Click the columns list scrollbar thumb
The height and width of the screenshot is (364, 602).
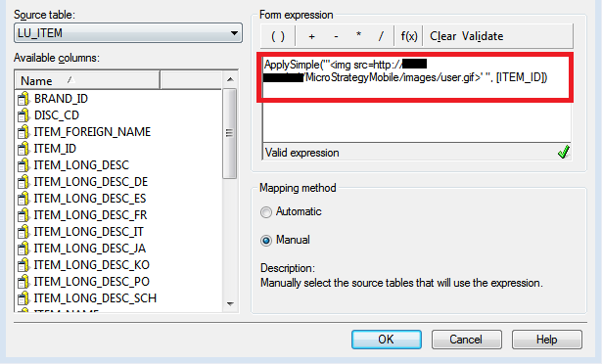(230, 133)
